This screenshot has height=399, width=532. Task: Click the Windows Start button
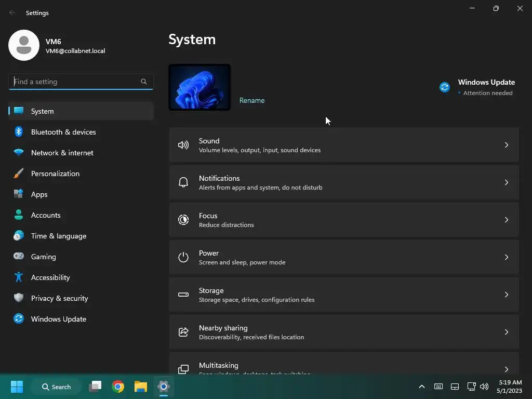17,387
